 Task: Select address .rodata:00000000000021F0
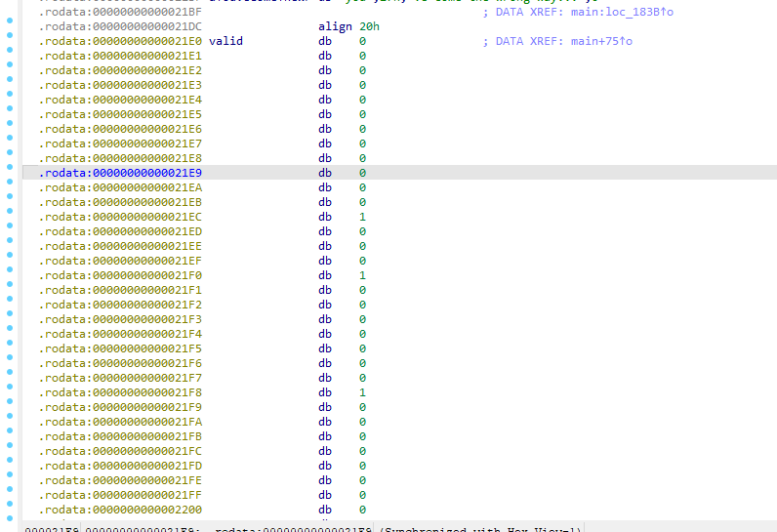tap(120, 275)
